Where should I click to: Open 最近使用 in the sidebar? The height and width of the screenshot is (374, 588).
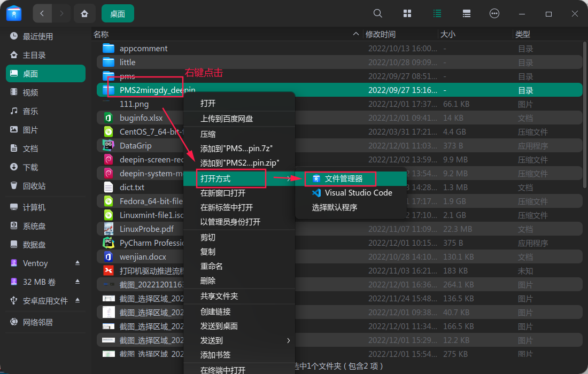pos(46,36)
